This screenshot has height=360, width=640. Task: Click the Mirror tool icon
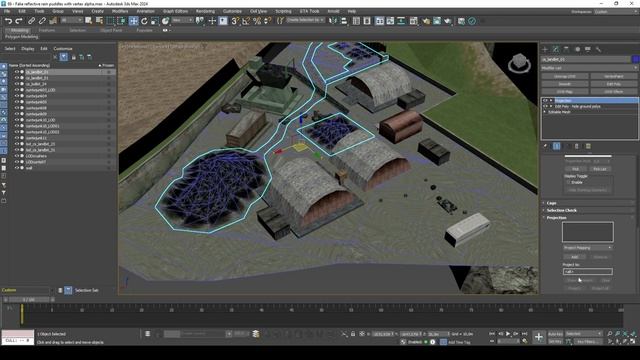tap(333, 21)
